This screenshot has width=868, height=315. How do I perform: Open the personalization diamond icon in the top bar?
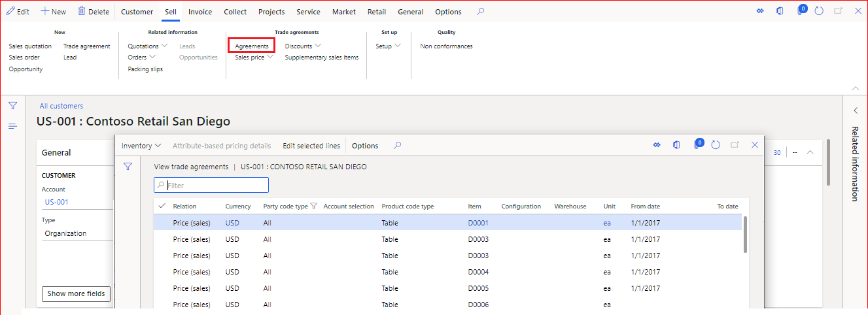point(760,12)
